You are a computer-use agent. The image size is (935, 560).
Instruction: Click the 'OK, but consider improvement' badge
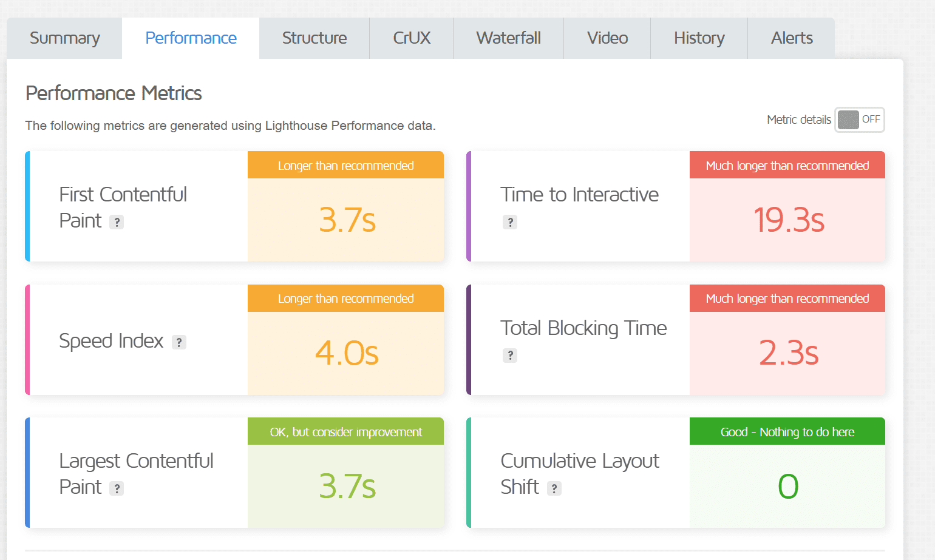[x=345, y=431]
